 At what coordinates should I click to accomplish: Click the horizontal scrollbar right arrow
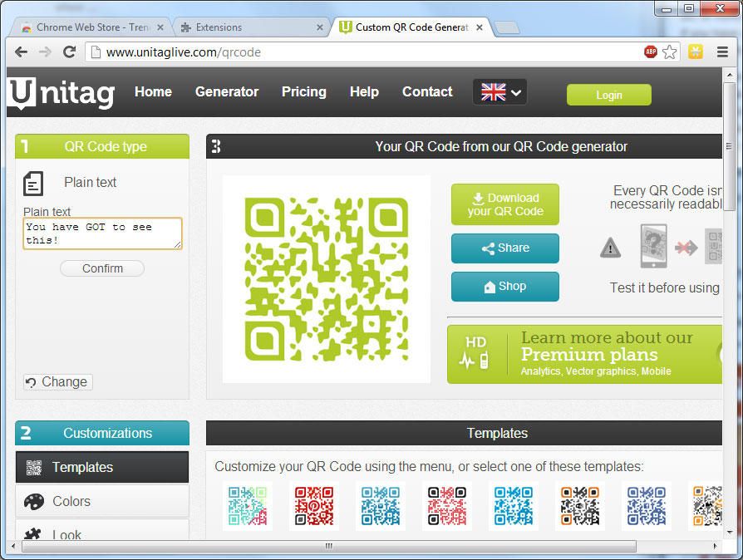coord(715,546)
